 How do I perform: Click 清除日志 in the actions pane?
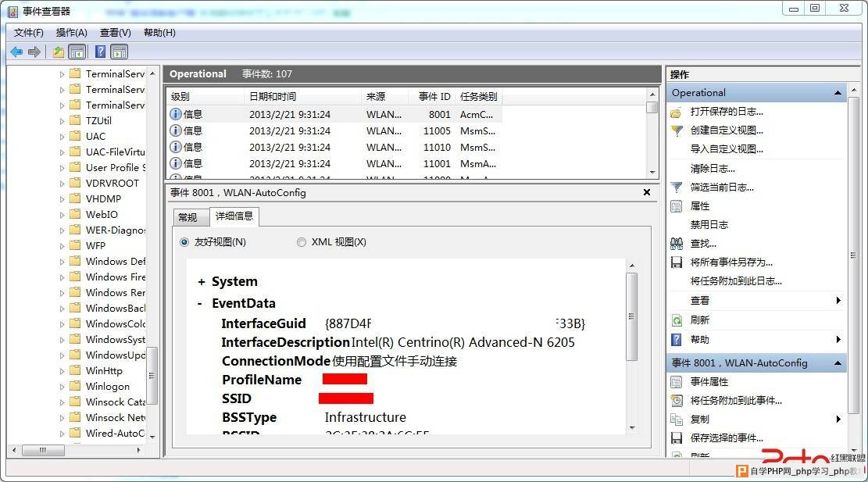[x=713, y=169]
